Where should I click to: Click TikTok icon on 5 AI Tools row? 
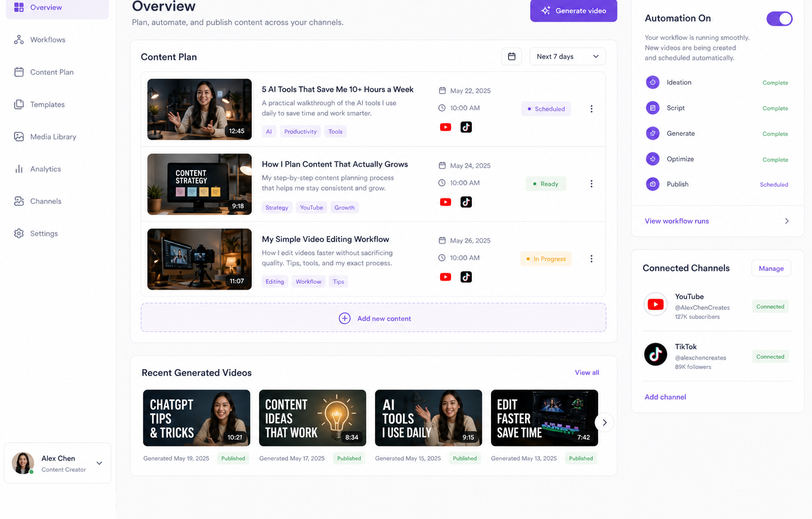pyautogui.click(x=466, y=127)
